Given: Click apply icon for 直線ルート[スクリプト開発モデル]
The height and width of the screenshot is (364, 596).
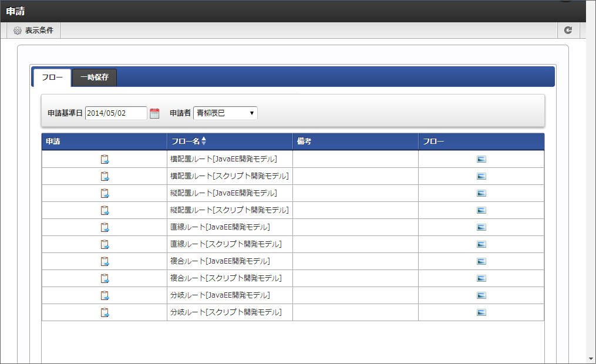Looking at the screenshot, I should tap(105, 244).
